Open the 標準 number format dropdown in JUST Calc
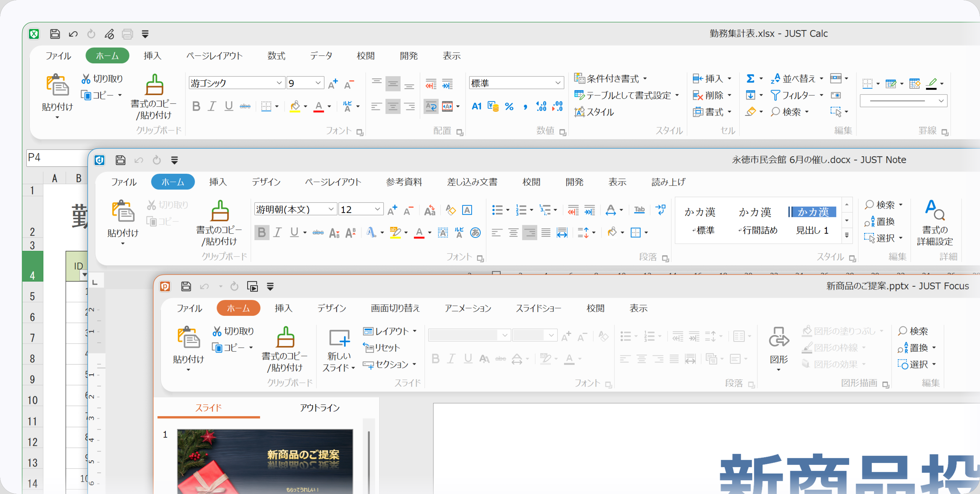The width and height of the screenshot is (980, 494). click(x=558, y=83)
